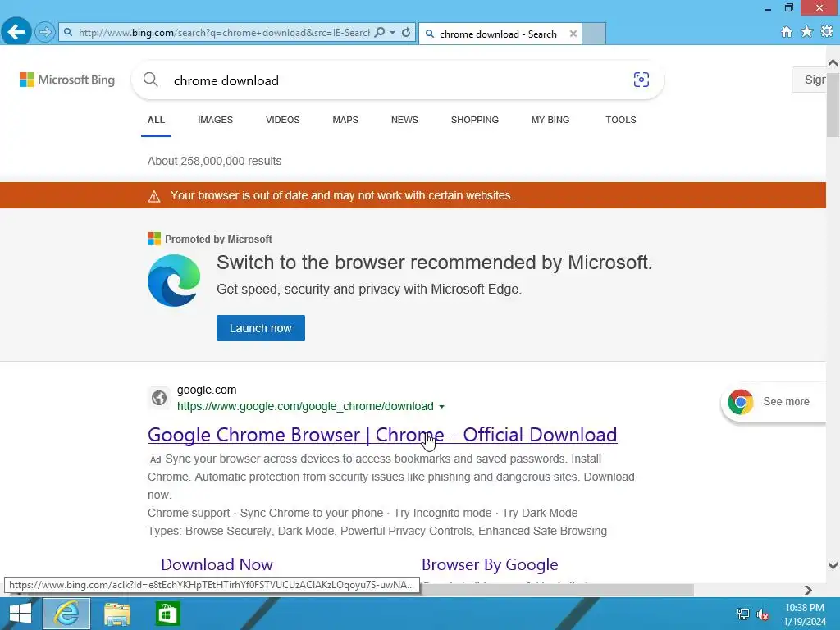Open the TOOLS filter menu
The width and height of the screenshot is (840, 630).
[x=621, y=120]
